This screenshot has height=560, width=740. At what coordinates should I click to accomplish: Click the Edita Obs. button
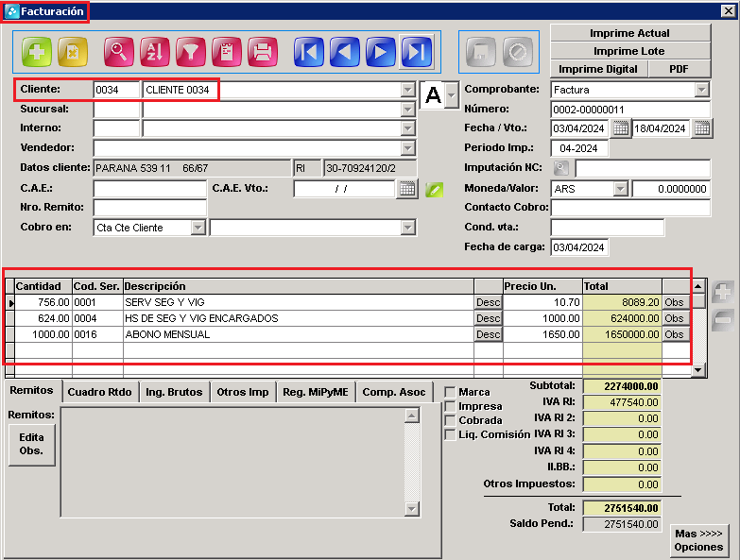click(31, 444)
